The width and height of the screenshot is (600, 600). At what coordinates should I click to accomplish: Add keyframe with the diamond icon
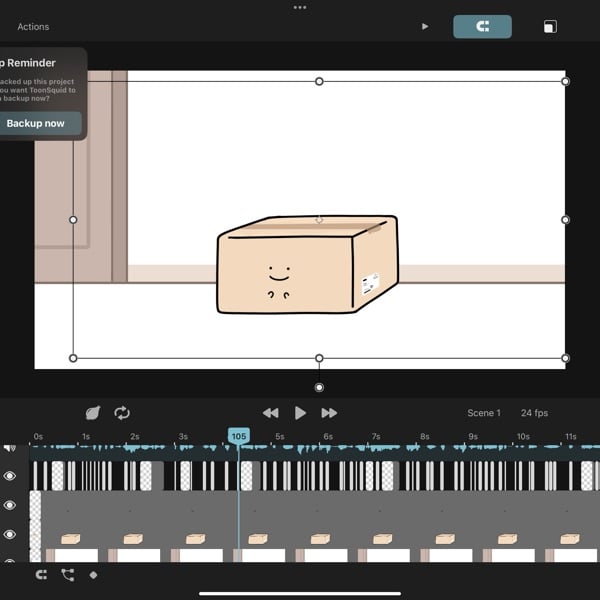pos(93,575)
